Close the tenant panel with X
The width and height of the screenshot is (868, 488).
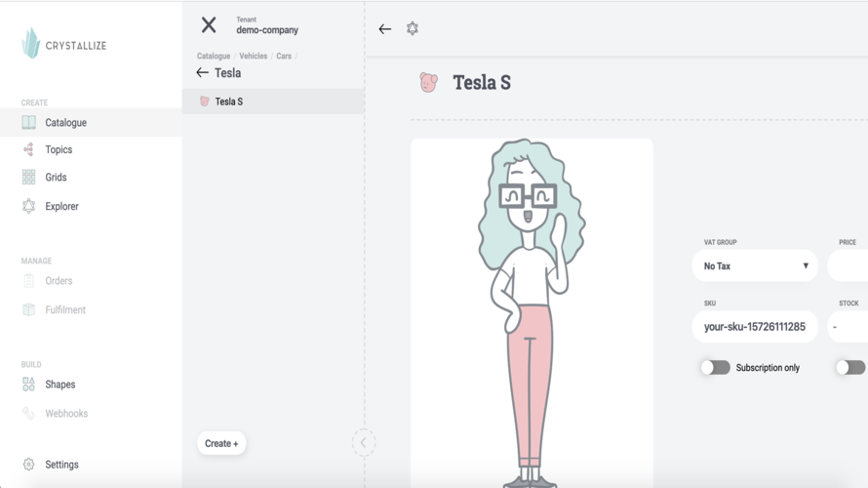[209, 25]
